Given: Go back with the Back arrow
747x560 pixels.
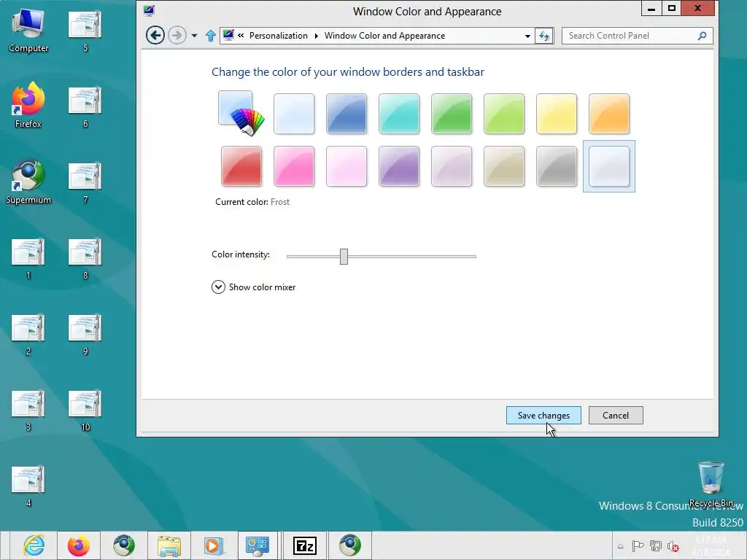Looking at the screenshot, I should 155,35.
